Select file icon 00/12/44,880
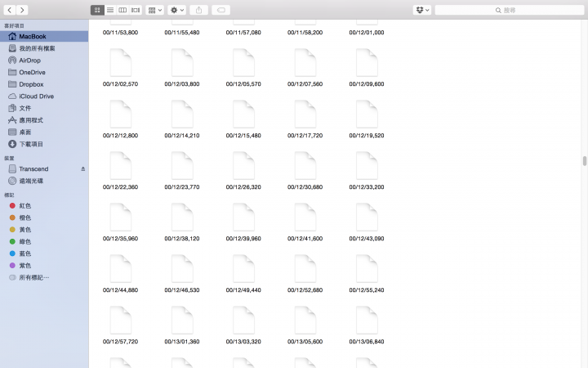The height and width of the screenshot is (368, 588). tap(120, 268)
